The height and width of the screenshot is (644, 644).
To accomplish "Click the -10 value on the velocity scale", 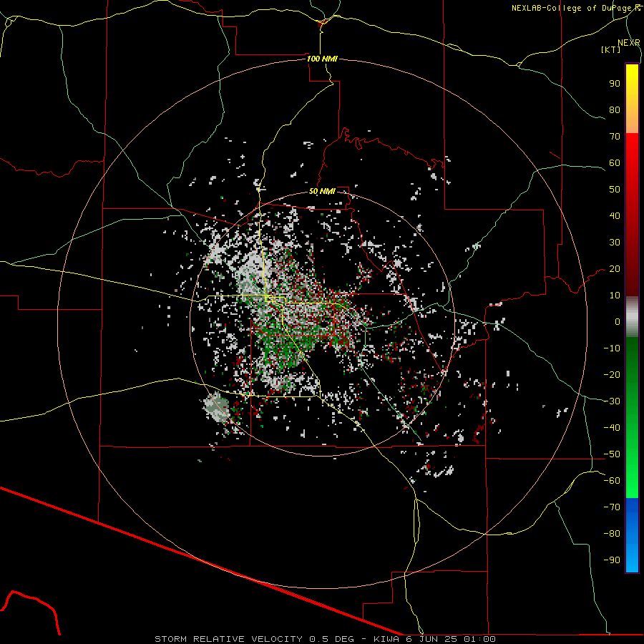I will (612, 348).
